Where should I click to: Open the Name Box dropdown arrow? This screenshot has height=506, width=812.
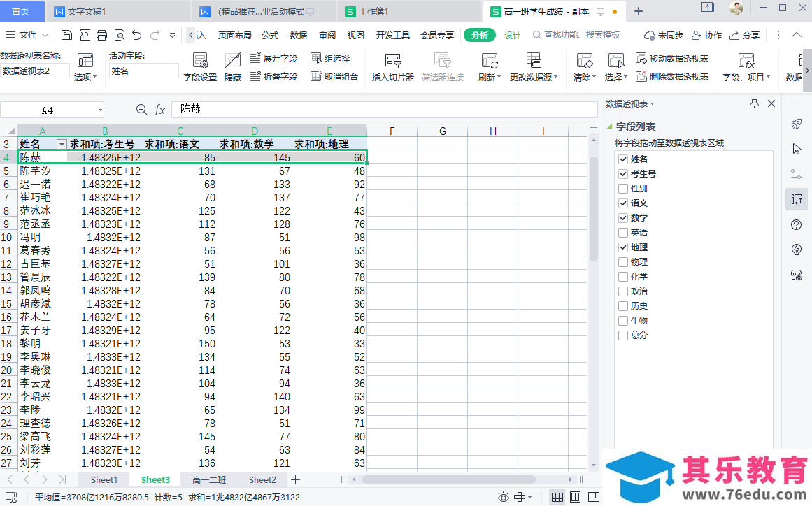coord(100,110)
